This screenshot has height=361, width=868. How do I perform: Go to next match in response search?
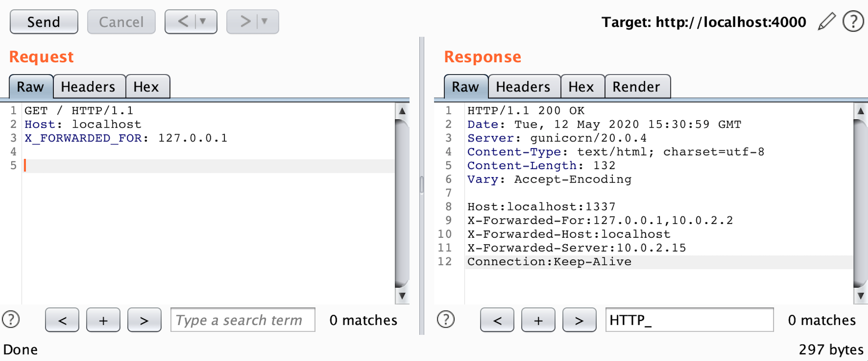(579, 320)
